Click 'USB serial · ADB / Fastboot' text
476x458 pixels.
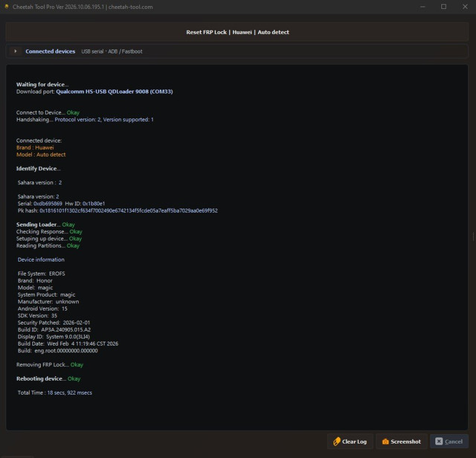coord(112,51)
